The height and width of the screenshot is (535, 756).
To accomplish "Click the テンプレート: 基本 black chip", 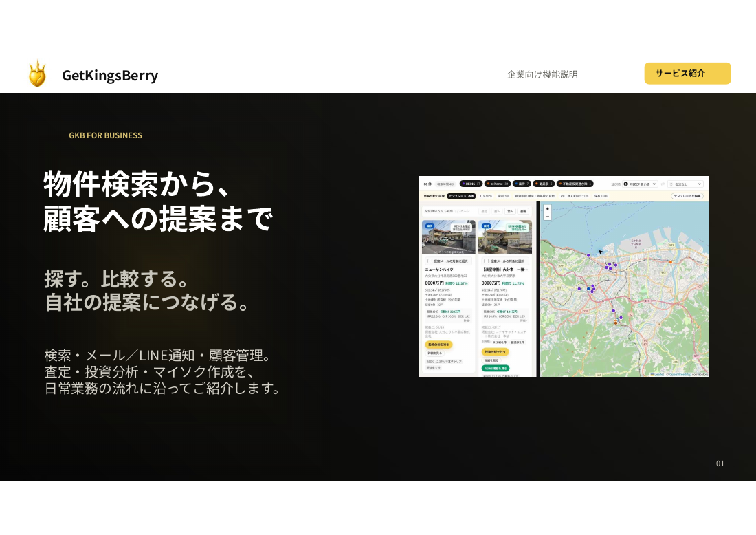I will (461, 196).
